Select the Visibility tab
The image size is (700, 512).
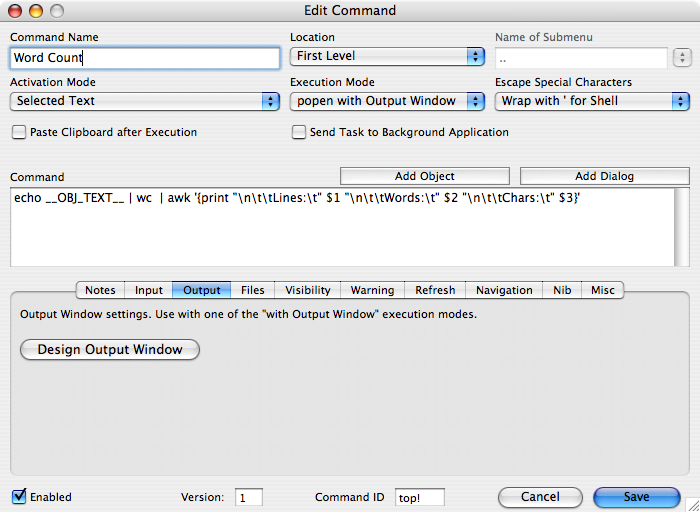pyautogui.click(x=308, y=290)
